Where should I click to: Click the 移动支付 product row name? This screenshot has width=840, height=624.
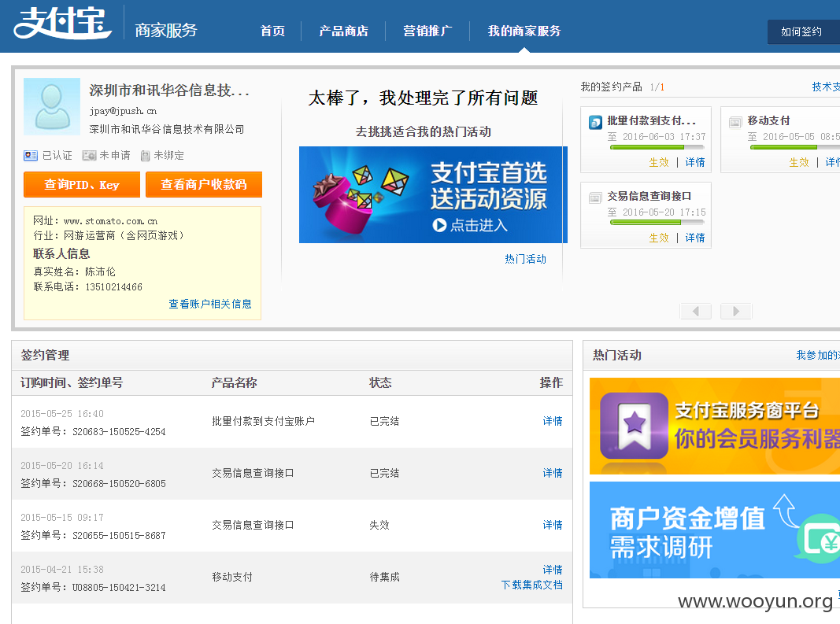click(x=232, y=577)
